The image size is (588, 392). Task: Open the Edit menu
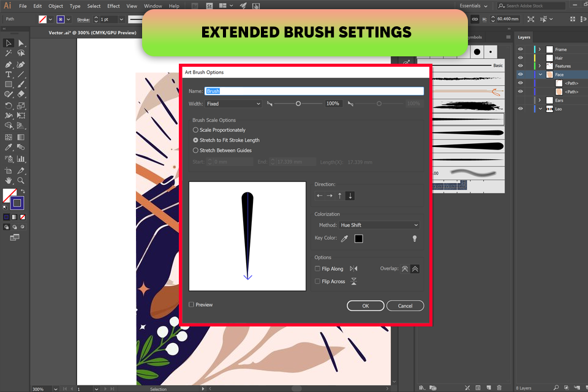pos(37,6)
